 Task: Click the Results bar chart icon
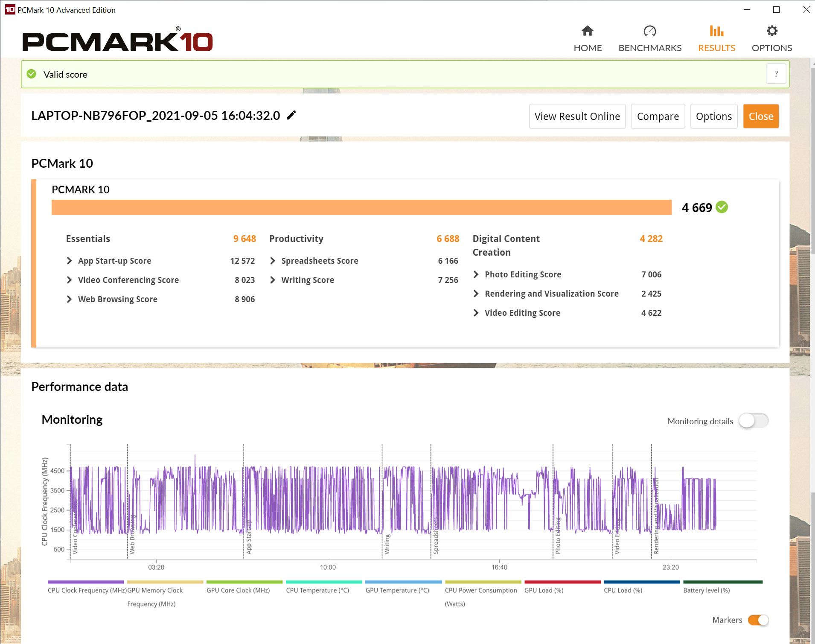[716, 31]
